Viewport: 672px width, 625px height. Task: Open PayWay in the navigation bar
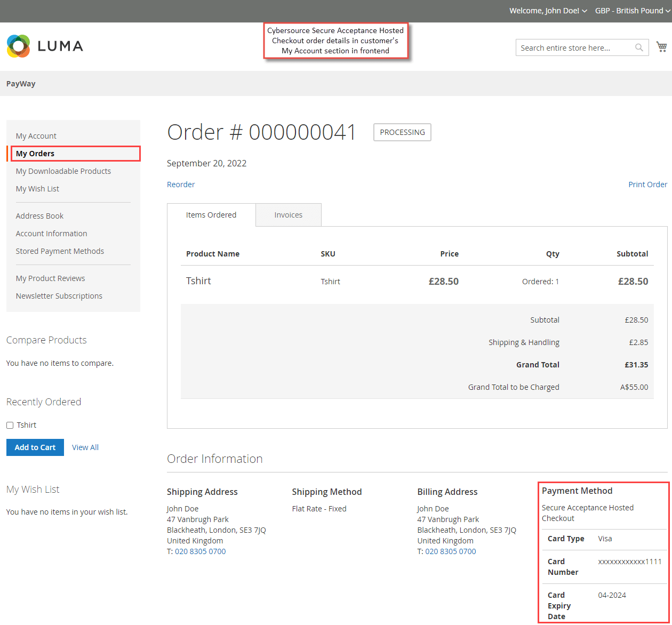pos(21,84)
